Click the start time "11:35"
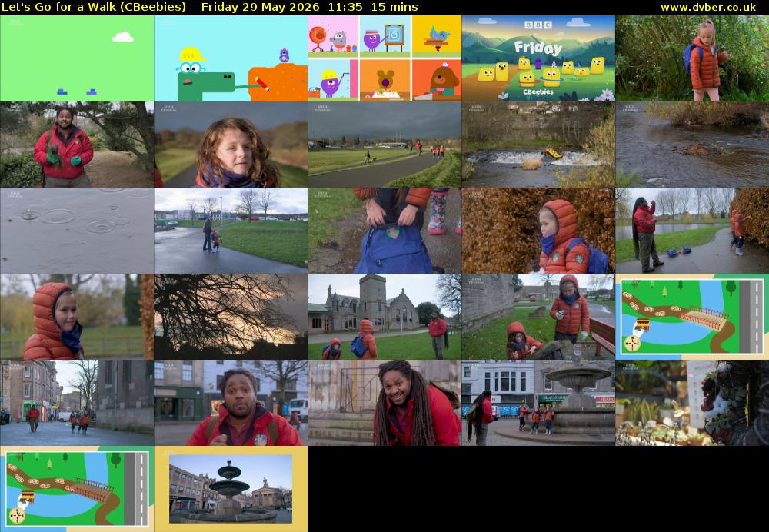This screenshot has height=532, width=769. 346,7
